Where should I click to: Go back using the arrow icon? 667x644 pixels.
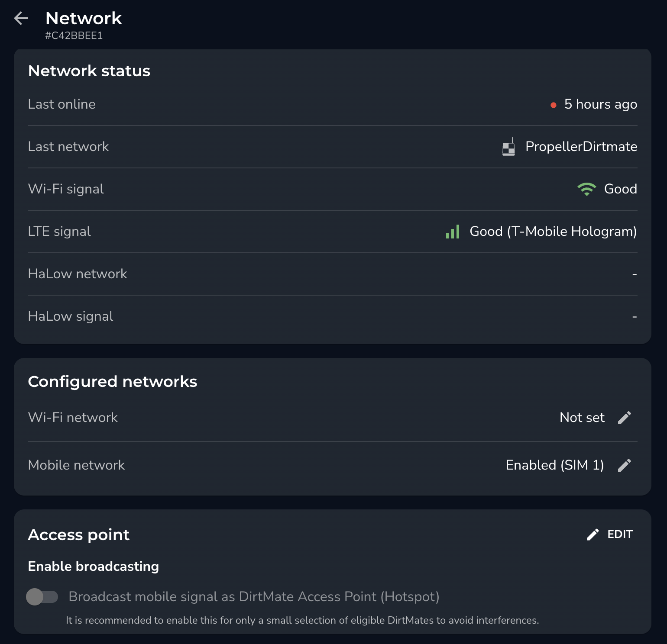pos(21,18)
